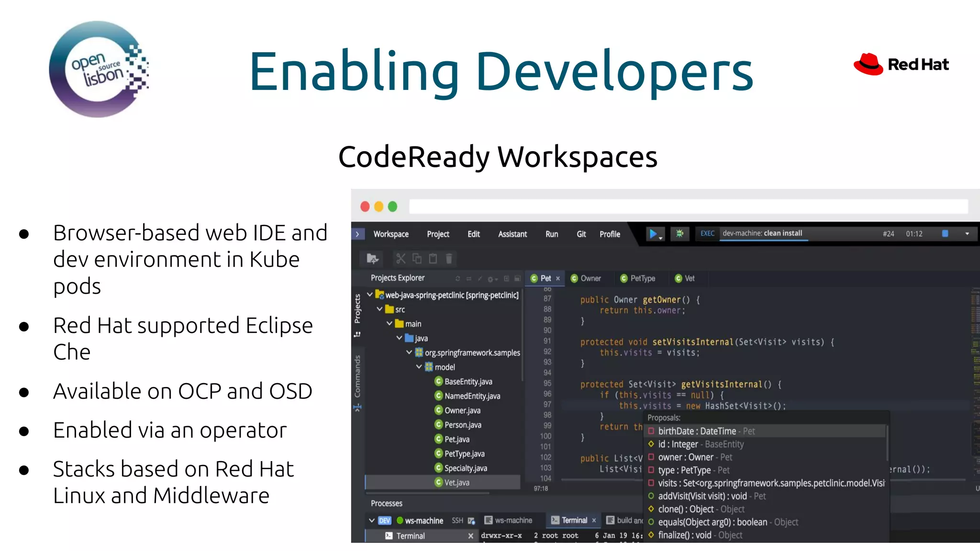Click the New Project folder icon
The height and width of the screenshot is (551, 980).
click(x=372, y=259)
